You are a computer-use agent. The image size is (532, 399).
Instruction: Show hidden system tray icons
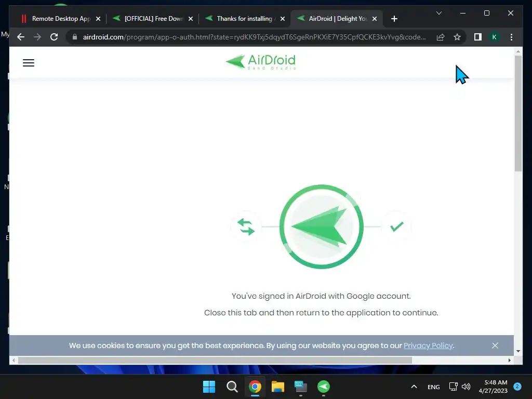414,387
